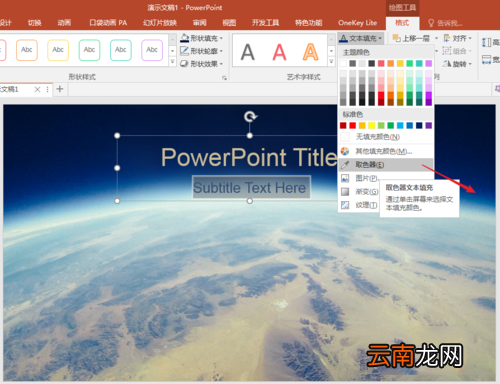Switch to the 动画 animations tab

click(64, 23)
